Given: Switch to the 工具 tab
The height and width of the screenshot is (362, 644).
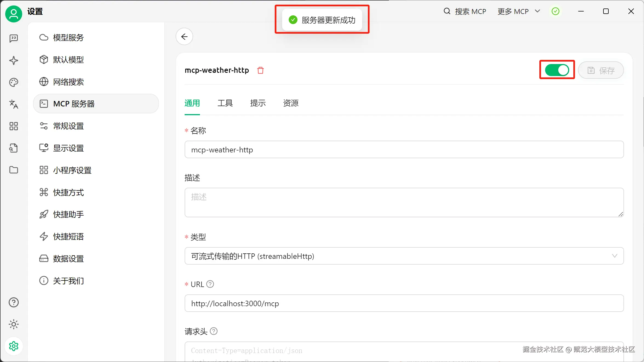Looking at the screenshot, I should pyautogui.click(x=225, y=103).
